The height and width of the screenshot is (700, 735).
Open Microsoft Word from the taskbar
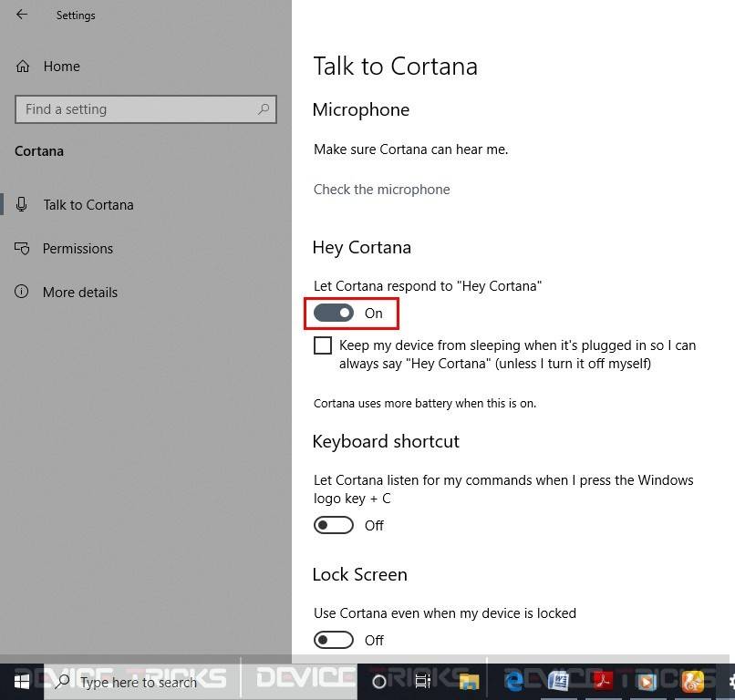[x=558, y=681]
